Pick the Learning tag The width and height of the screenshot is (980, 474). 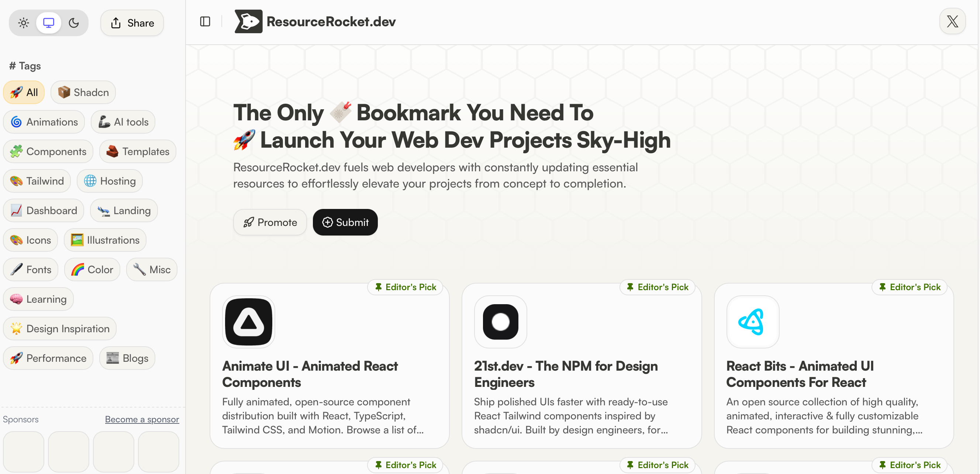(x=38, y=299)
